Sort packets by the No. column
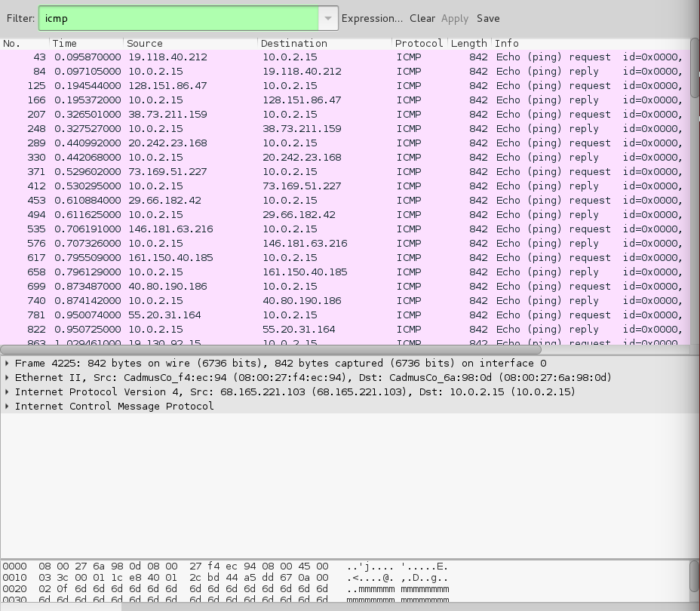The width and height of the screenshot is (700, 611). point(15,43)
